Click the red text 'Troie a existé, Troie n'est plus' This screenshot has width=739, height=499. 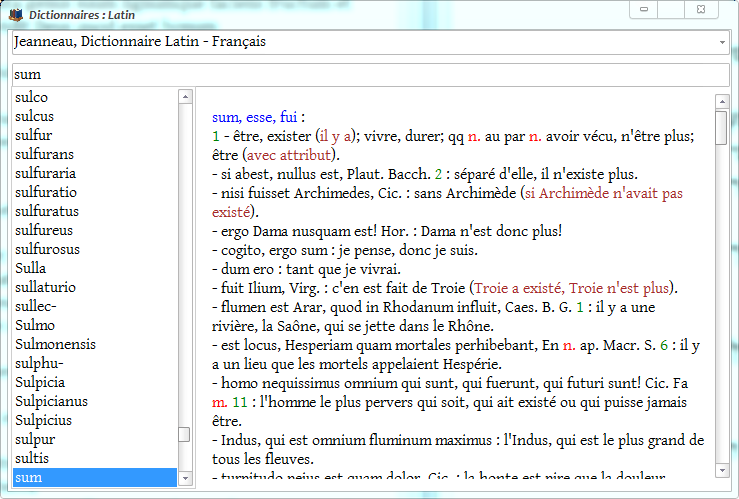click(x=571, y=288)
